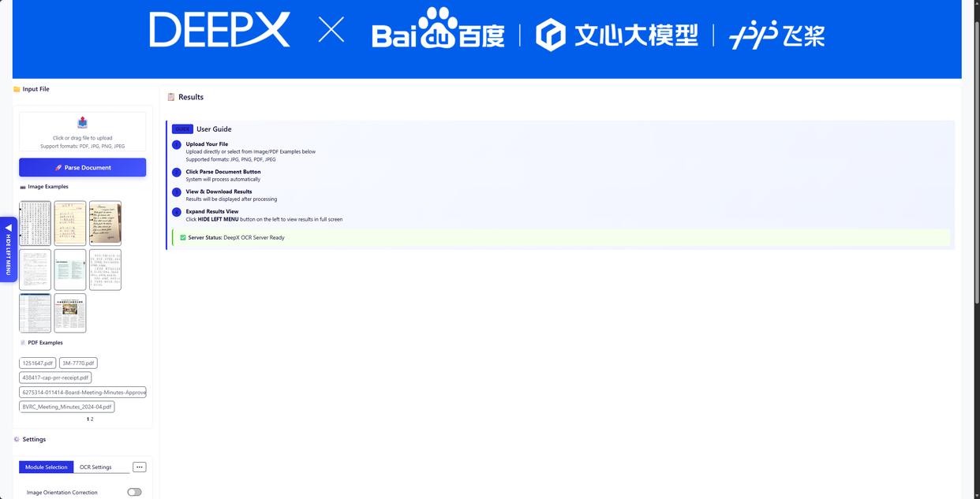Viewport: 980px width, 499px height.
Task: Select the teal two-column page example
Action: (x=70, y=270)
